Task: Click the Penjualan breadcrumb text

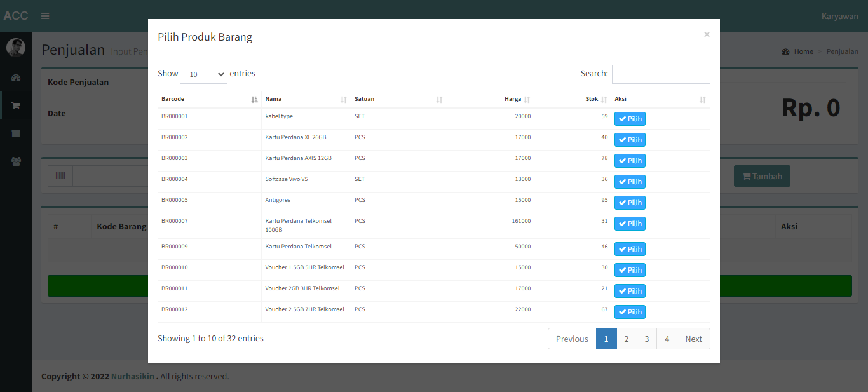Action: click(x=843, y=51)
